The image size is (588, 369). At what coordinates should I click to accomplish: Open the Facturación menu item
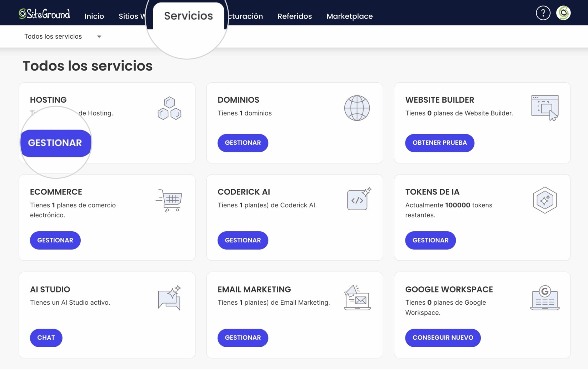pos(246,16)
